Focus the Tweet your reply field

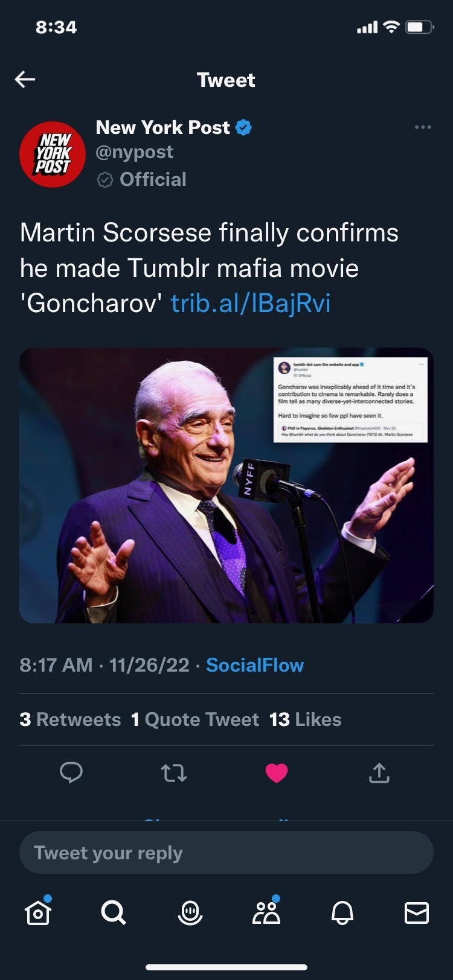point(226,853)
